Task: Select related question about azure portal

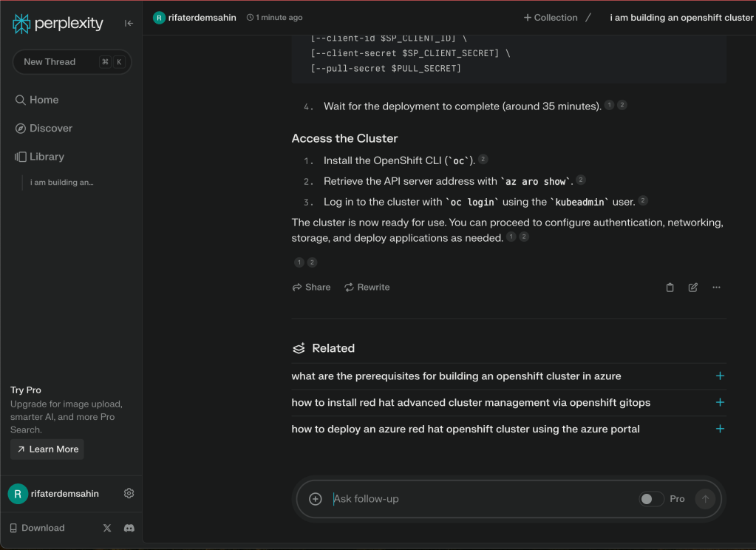Action: 466,430
